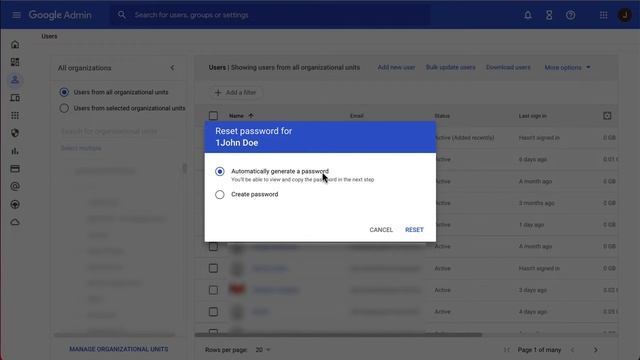Open the Google apps grid
Screen dimensions: 640x360
pos(603,15)
